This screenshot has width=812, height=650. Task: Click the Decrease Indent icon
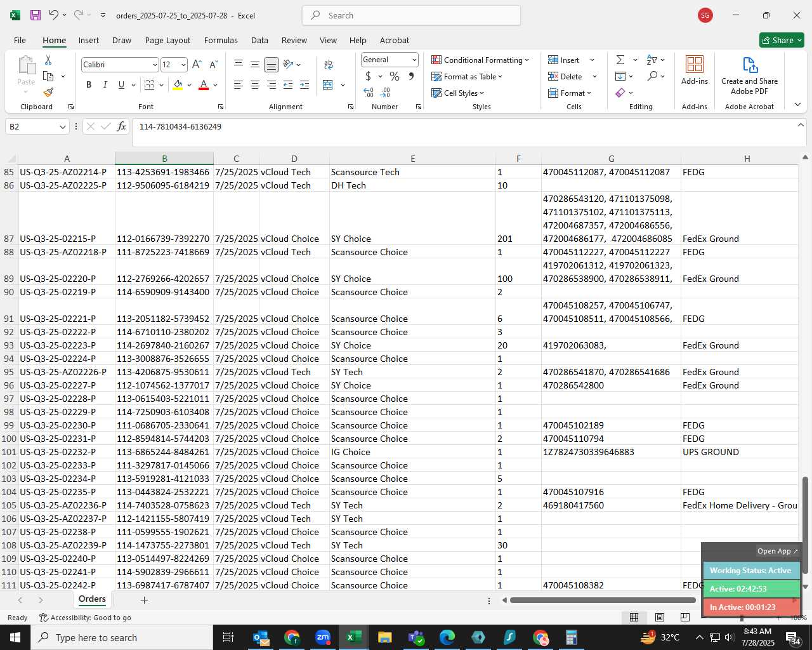click(x=288, y=85)
